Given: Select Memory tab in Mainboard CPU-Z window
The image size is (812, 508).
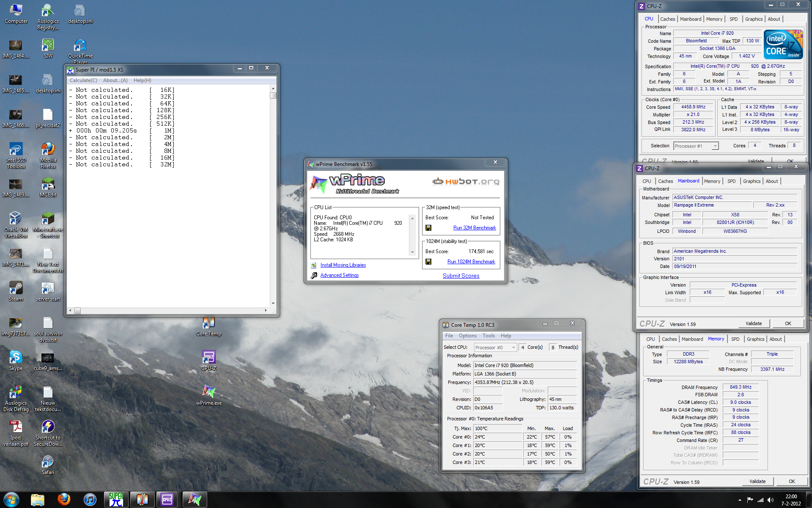Looking at the screenshot, I should (712, 181).
